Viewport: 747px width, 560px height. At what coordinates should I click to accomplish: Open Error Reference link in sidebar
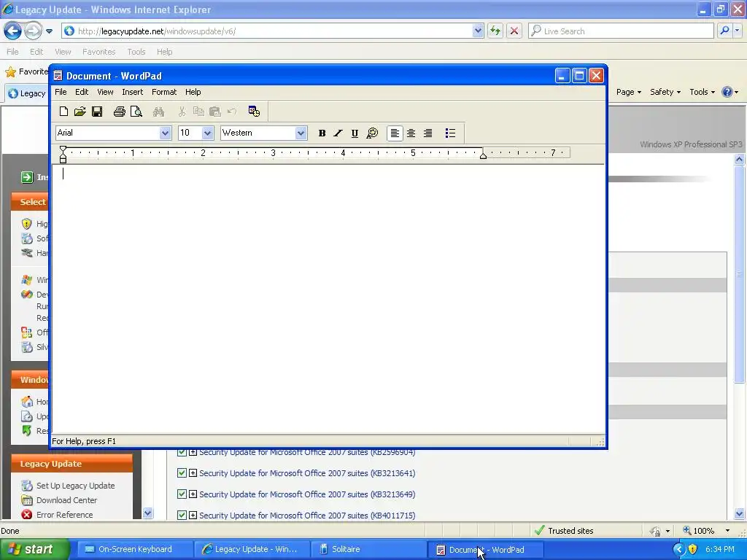[65, 515]
